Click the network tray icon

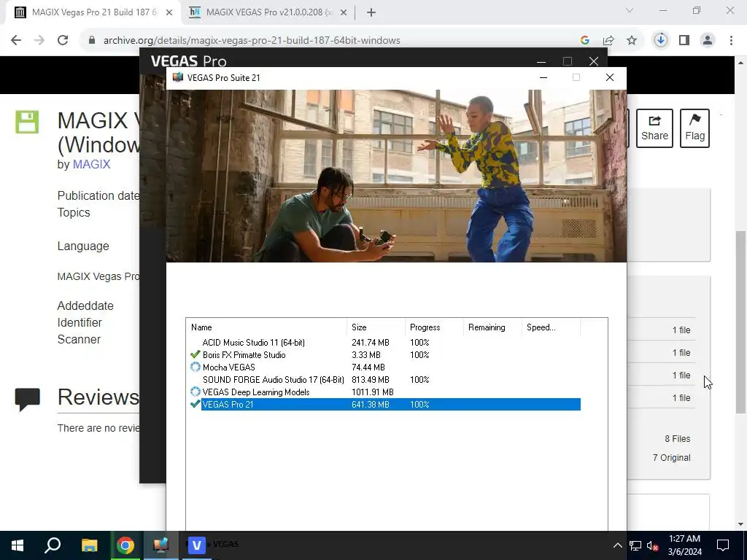click(635, 545)
